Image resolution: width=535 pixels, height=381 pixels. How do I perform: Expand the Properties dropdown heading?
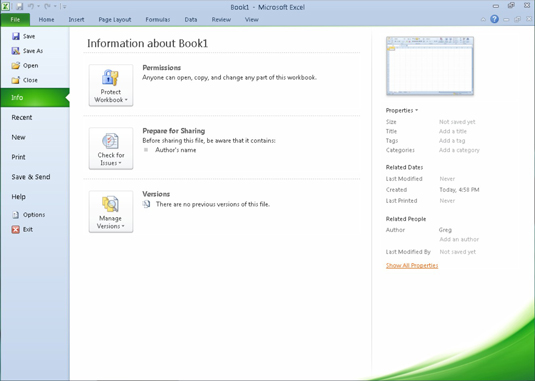402,110
